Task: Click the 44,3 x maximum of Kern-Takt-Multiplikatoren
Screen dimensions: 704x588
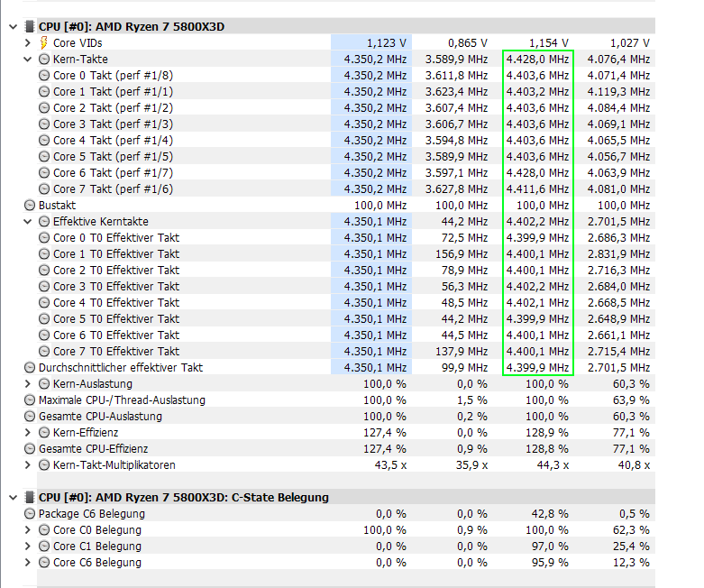Action: click(x=553, y=465)
